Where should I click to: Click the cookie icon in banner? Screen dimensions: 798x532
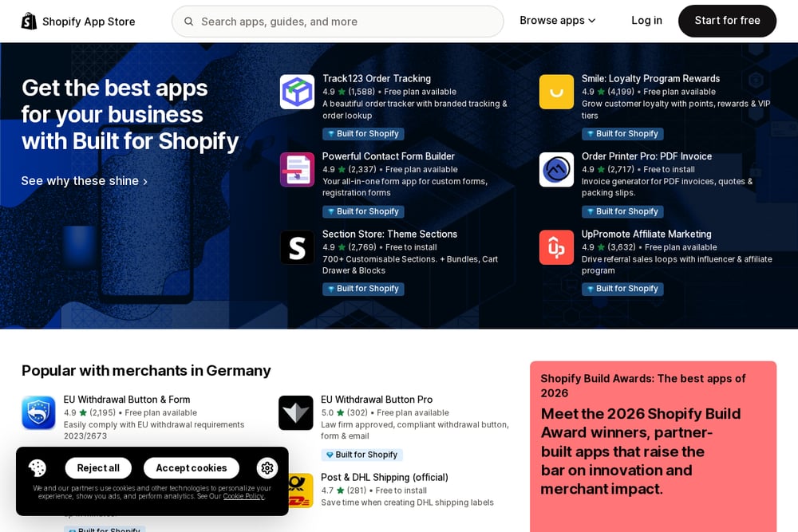coord(38,468)
